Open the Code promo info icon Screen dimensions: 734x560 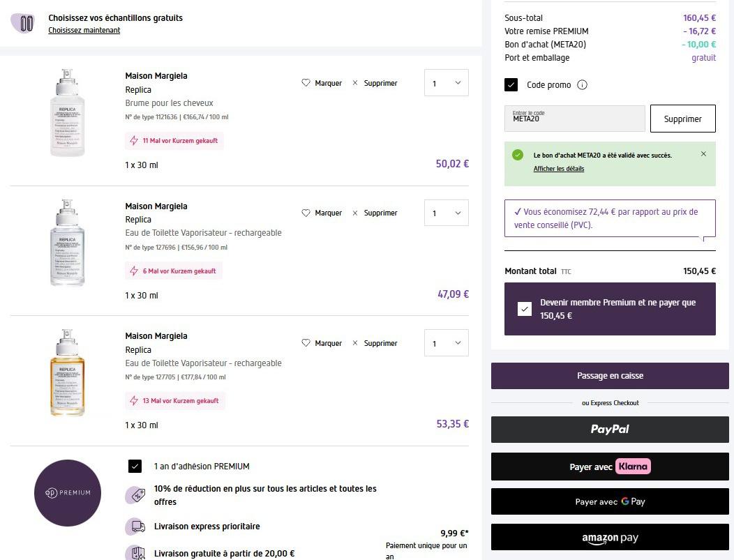click(x=583, y=85)
